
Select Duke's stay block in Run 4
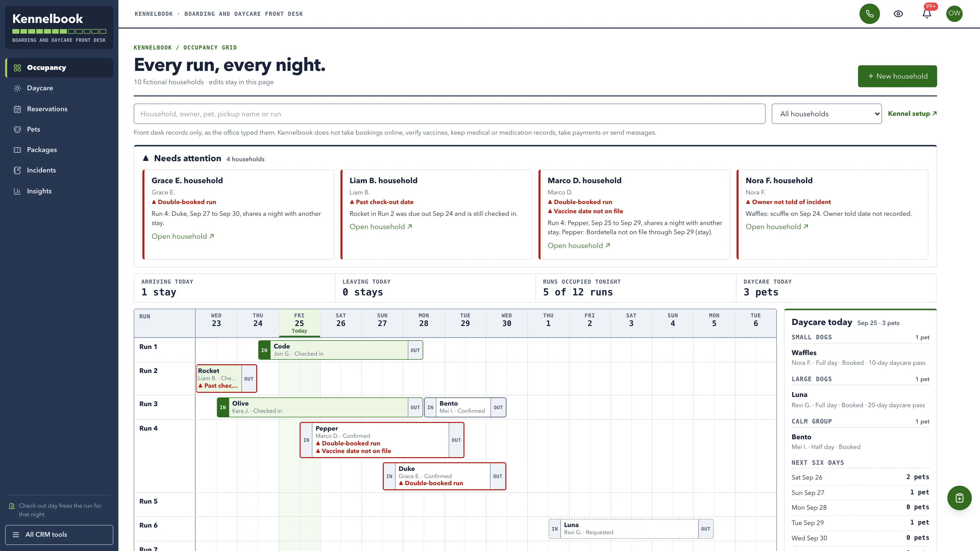pos(444,476)
